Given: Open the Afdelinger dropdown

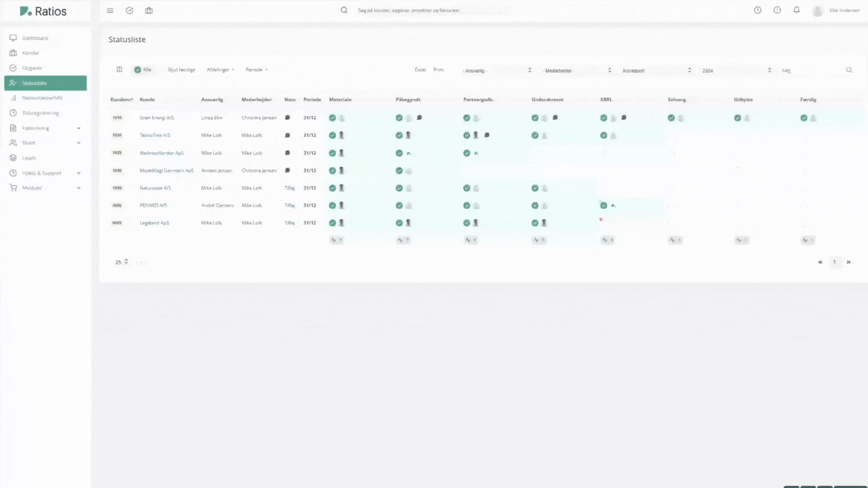Looking at the screenshot, I should click(220, 70).
